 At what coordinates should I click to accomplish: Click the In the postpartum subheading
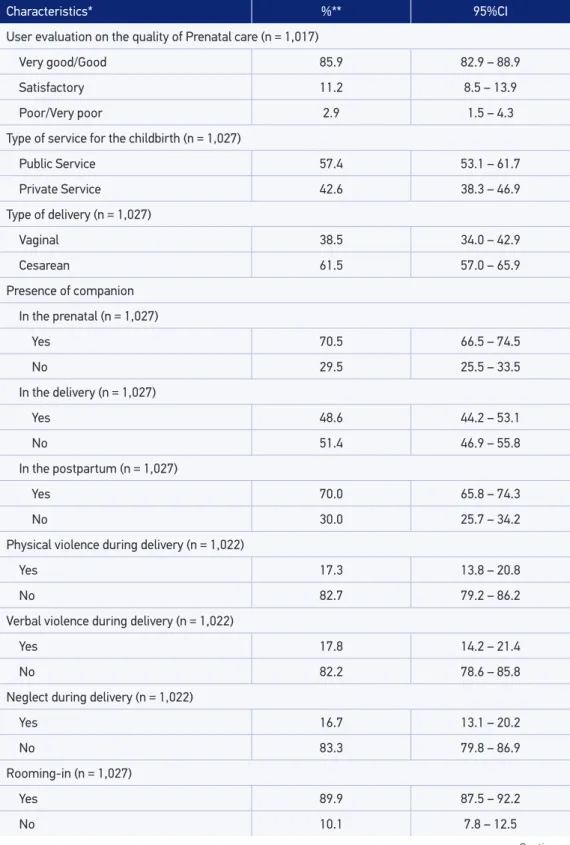pos(98,468)
